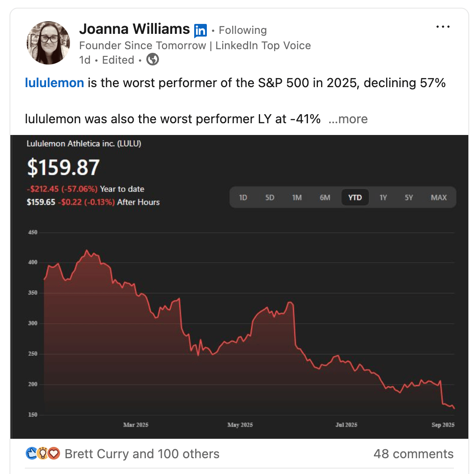Open Joanna Williams' profile name link
This screenshot has width=476, height=474.
134,29
